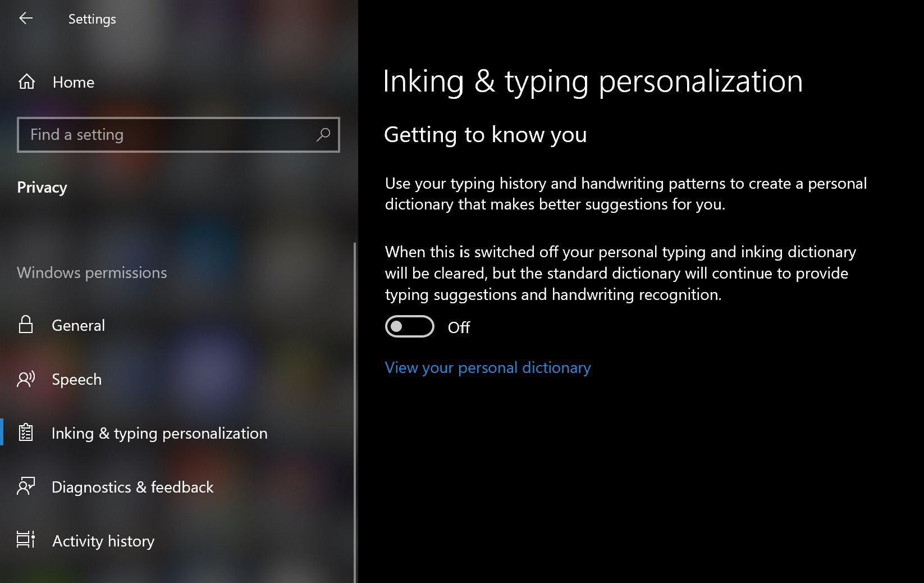The width and height of the screenshot is (924, 583).
Task: Click the Activity history icon
Action: [x=26, y=540]
